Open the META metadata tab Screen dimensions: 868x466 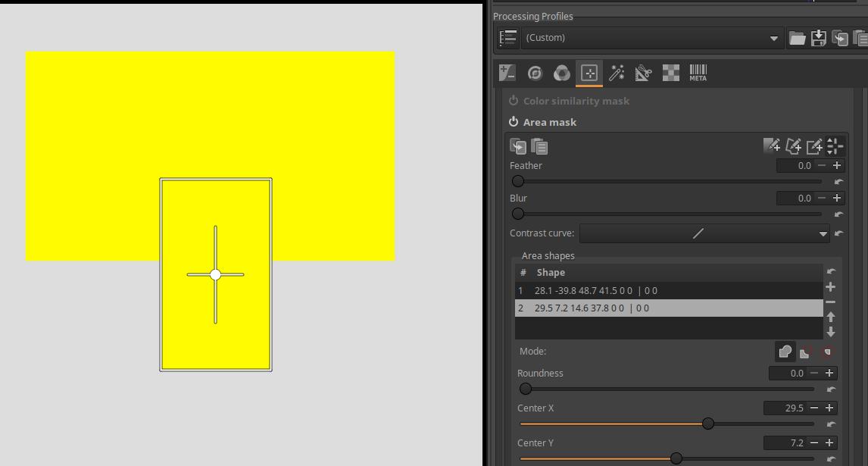(x=698, y=73)
